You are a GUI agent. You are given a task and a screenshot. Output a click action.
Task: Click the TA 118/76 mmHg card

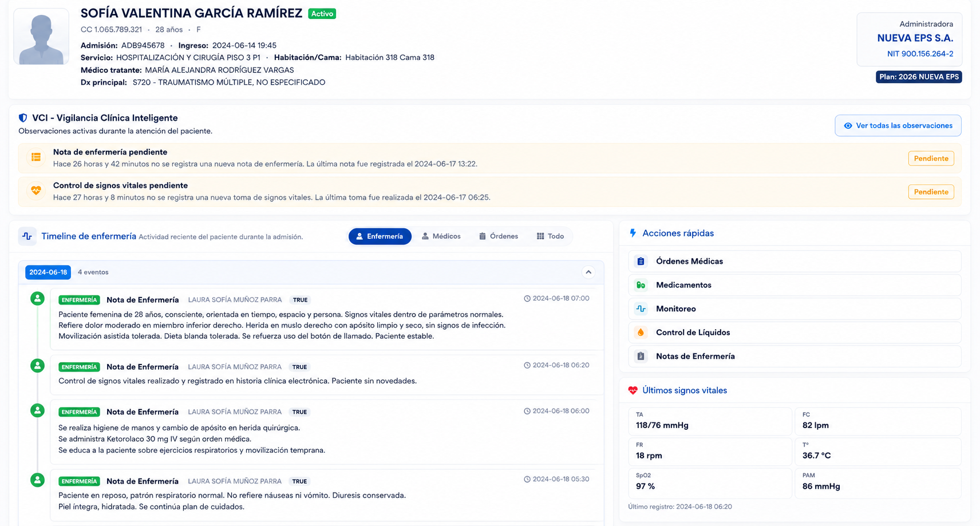[710, 421]
